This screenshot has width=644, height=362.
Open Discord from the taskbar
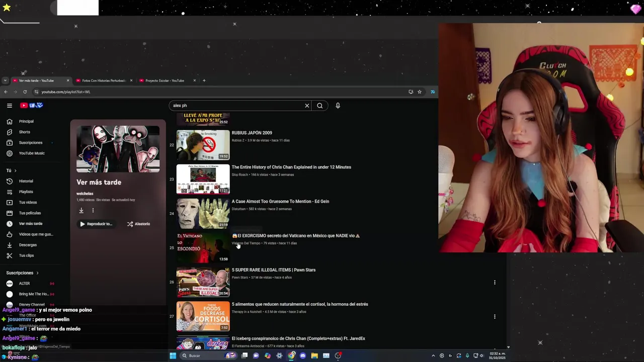coord(302,356)
